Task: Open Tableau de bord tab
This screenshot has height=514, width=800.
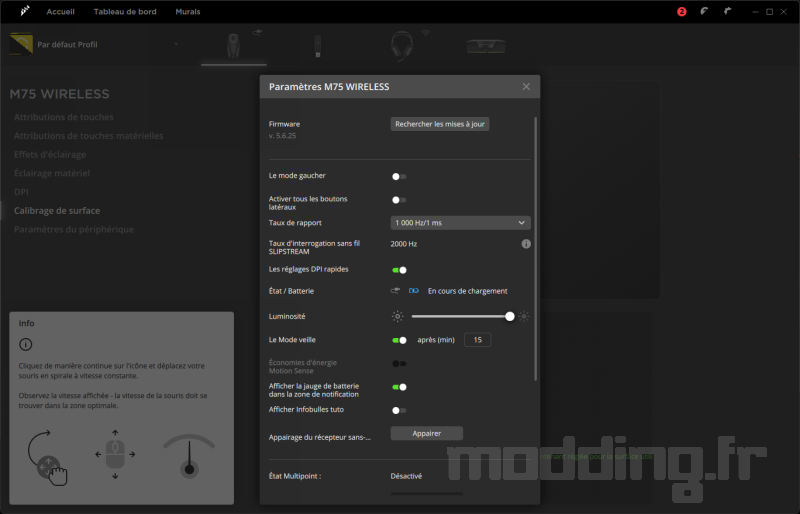Action: 125,11
